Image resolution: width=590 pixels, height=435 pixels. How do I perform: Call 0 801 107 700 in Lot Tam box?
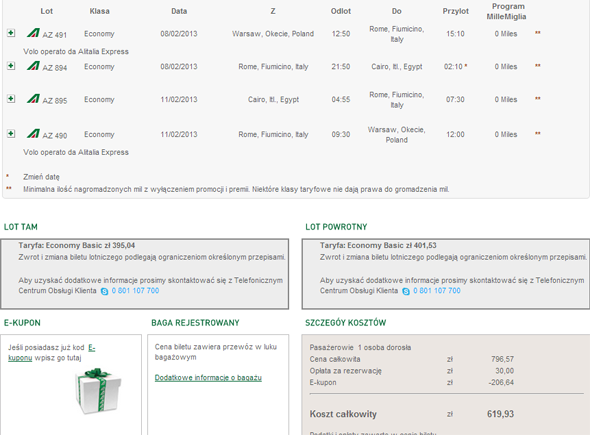pos(135,291)
